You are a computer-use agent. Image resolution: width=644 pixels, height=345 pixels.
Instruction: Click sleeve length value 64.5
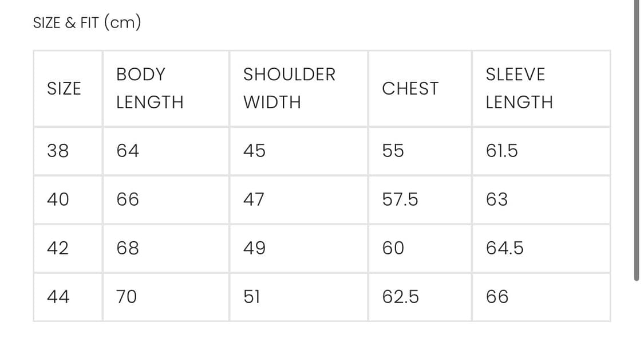pos(504,248)
